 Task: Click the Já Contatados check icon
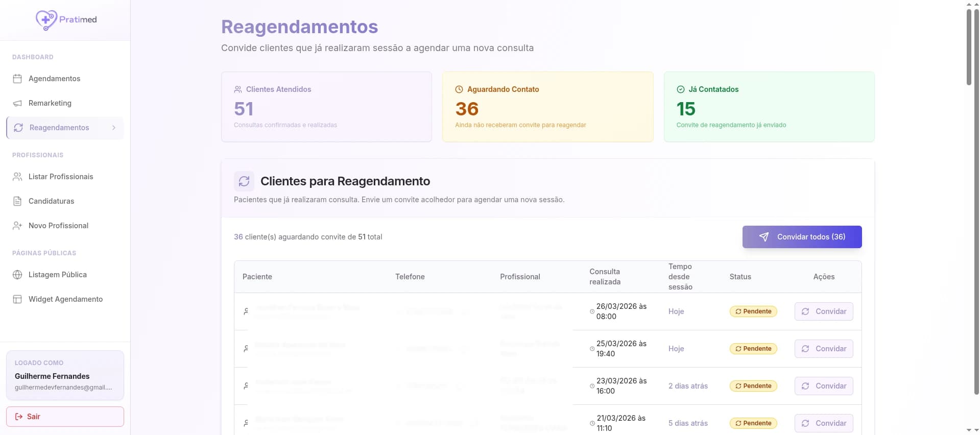[681, 89]
